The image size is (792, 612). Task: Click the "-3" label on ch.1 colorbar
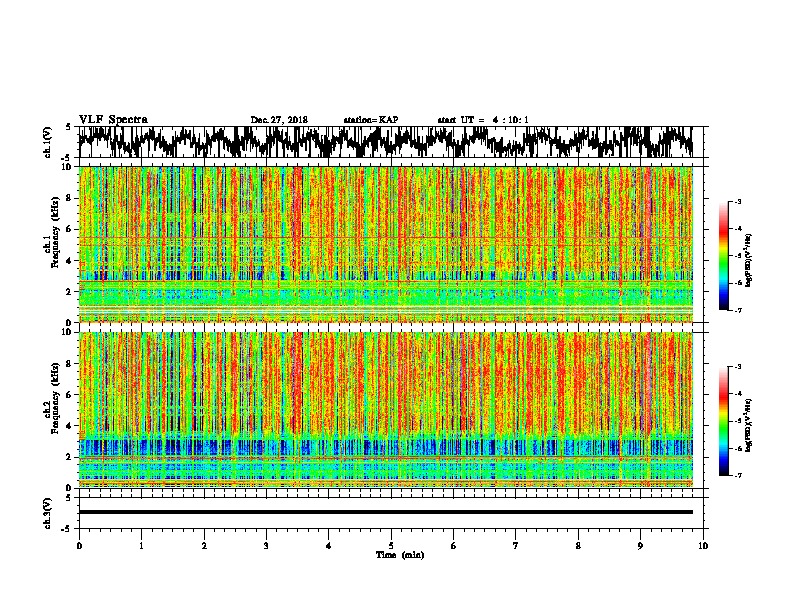coord(737,201)
